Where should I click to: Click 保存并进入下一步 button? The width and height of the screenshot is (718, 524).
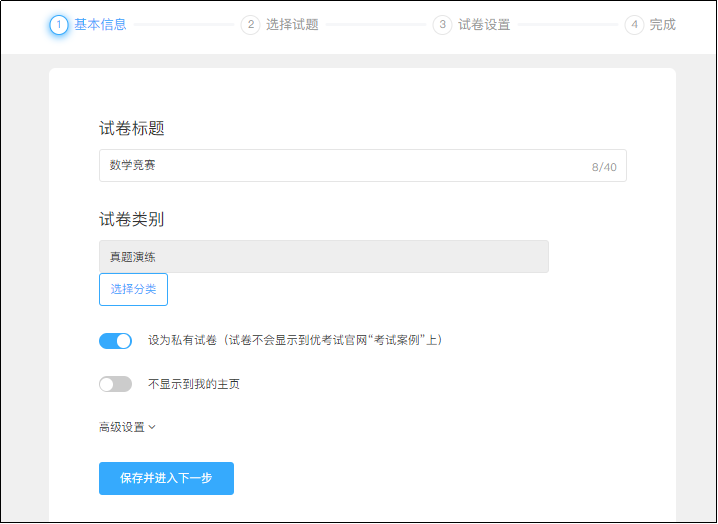tap(166, 478)
